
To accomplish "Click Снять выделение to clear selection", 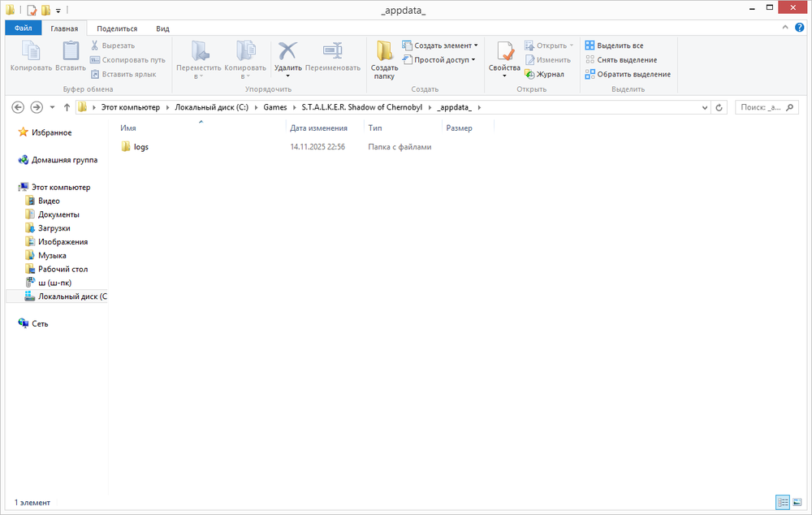I will point(620,59).
